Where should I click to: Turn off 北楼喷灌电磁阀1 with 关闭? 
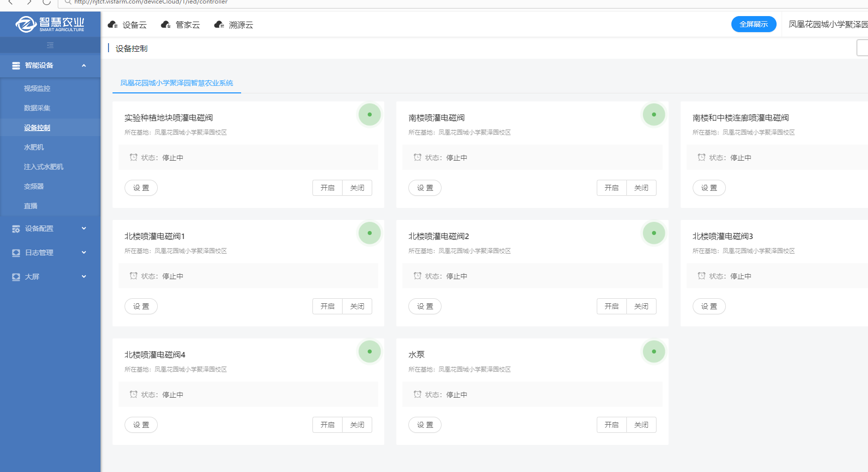(357, 306)
